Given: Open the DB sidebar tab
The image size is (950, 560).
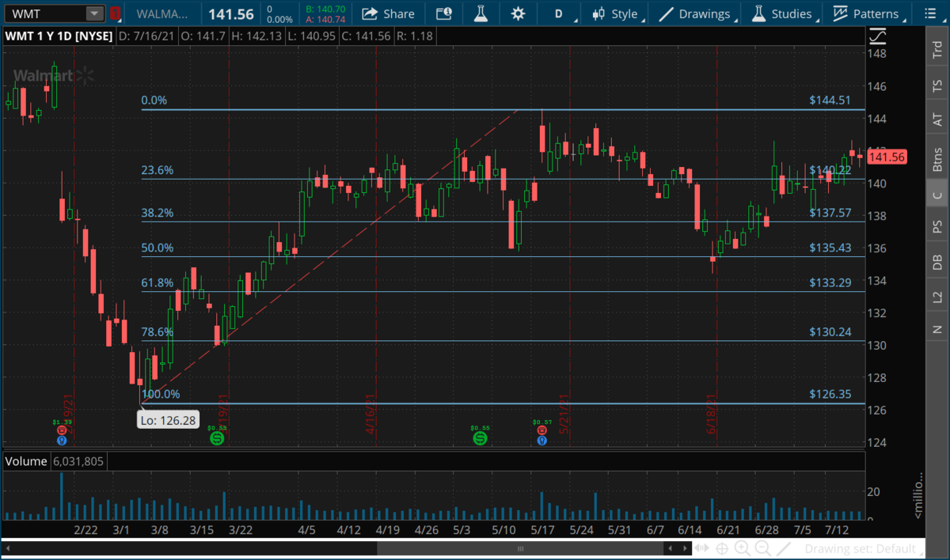Looking at the screenshot, I should click(x=937, y=263).
